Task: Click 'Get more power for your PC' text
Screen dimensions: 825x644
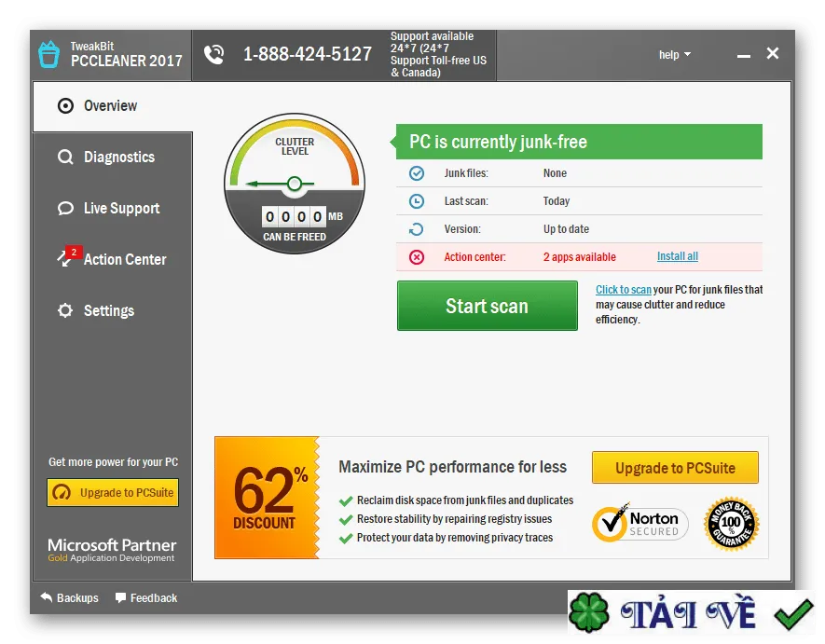Action: pyautogui.click(x=113, y=462)
